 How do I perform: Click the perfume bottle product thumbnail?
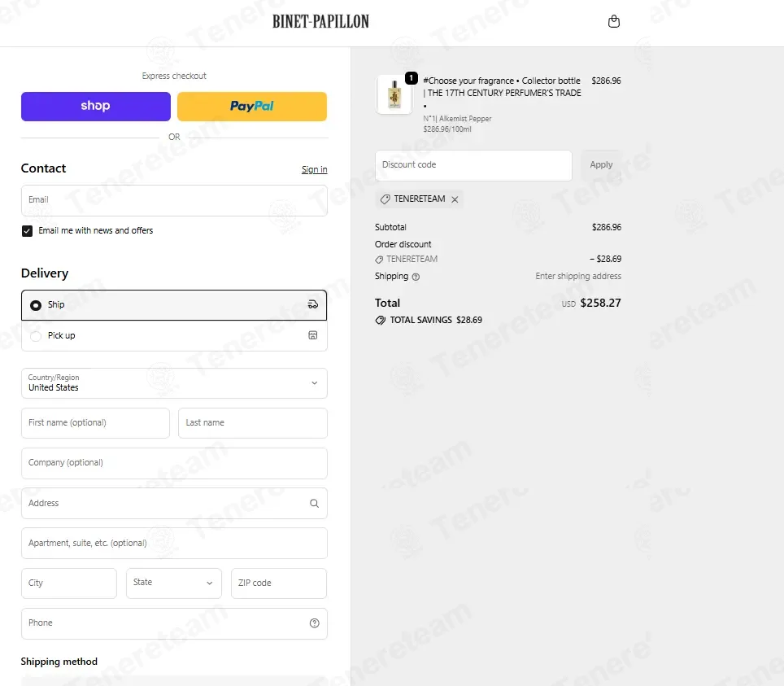click(x=394, y=94)
